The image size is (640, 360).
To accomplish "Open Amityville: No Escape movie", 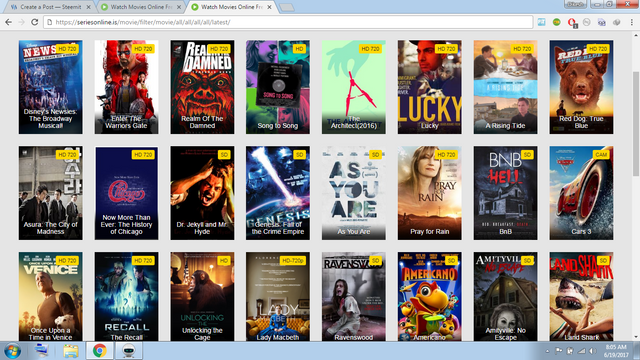I will click(505, 296).
